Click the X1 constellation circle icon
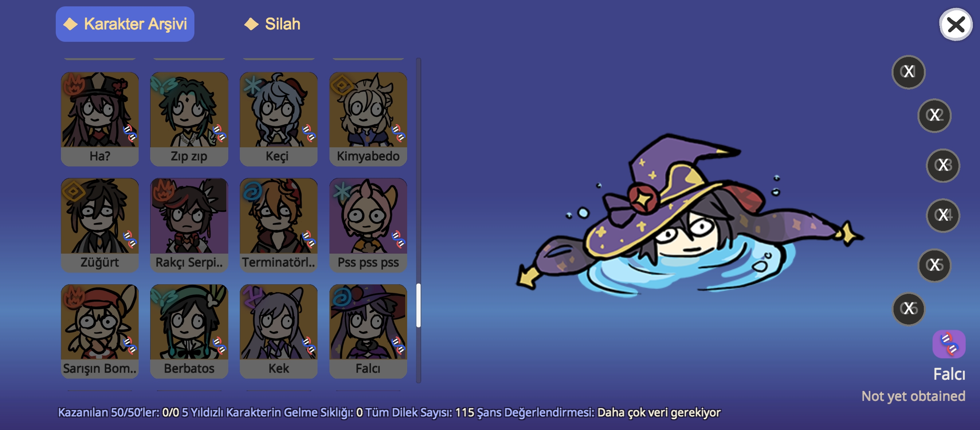 click(x=908, y=72)
